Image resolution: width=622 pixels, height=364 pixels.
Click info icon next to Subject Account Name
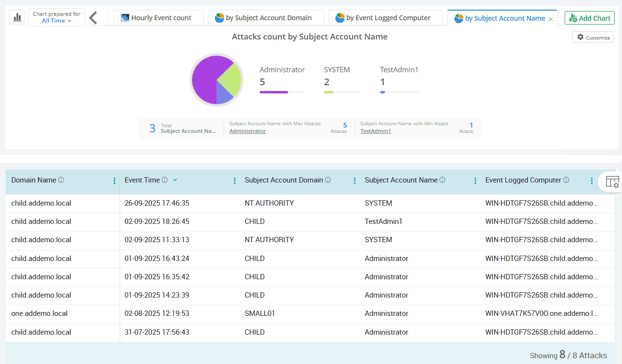442,180
